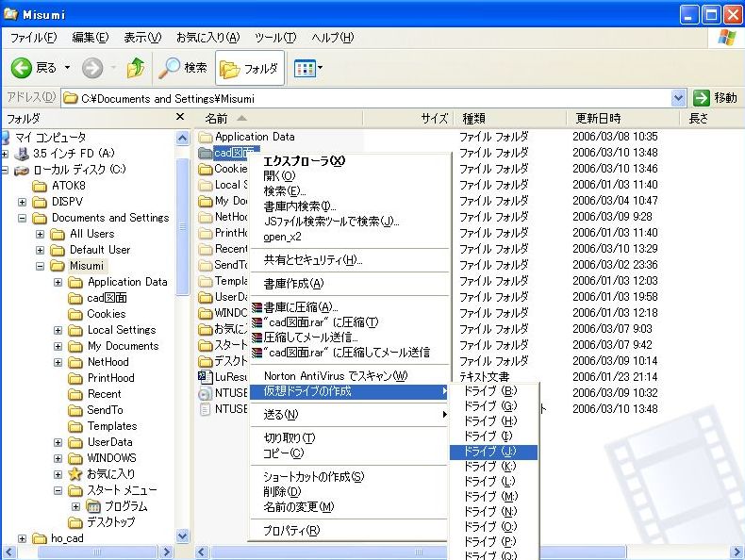Click folder tree horizontal scroll-right arrow
The height and width of the screenshot is (560, 745).
166,552
